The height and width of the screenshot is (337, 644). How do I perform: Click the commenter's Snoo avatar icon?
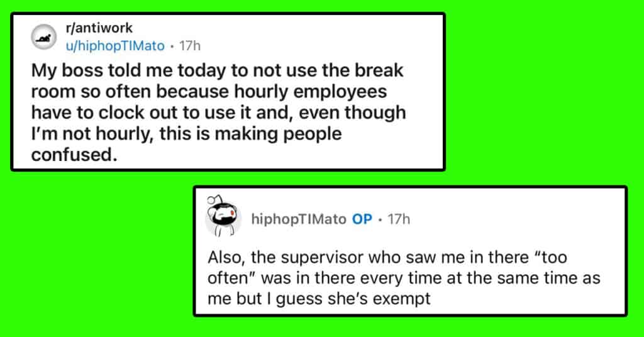point(223,216)
